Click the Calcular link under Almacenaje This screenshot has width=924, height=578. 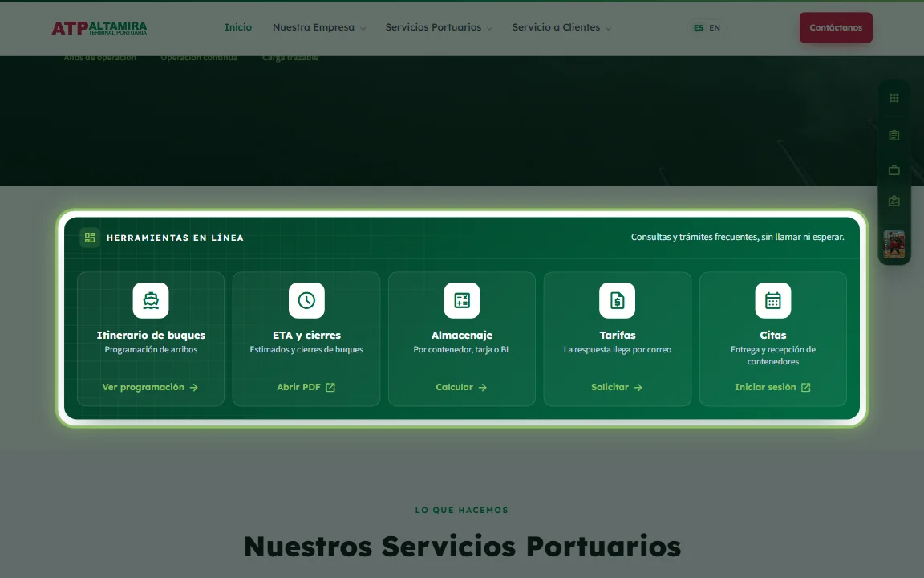[461, 387]
